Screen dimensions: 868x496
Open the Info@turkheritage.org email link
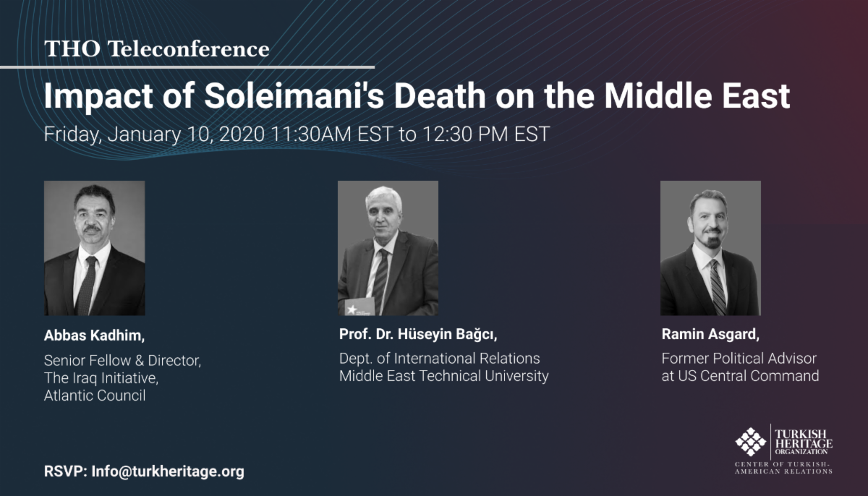coord(168,472)
